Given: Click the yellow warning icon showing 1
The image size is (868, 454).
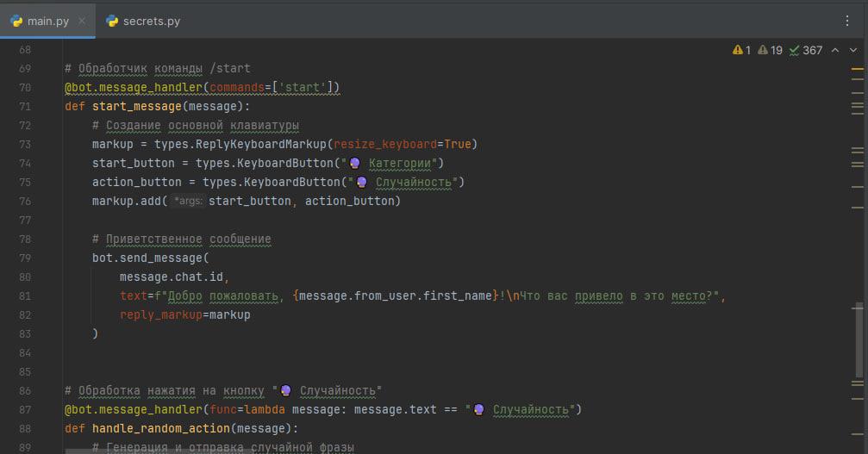Looking at the screenshot, I should click(741, 51).
